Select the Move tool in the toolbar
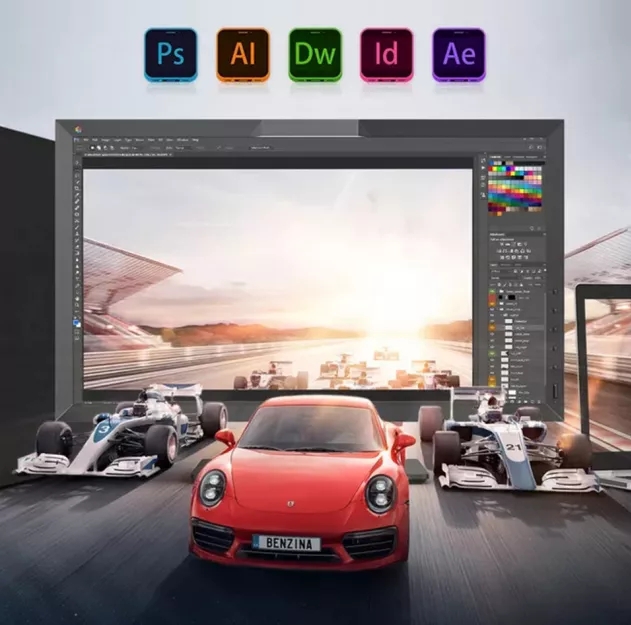The image size is (631, 625). pyautogui.click(x=77, y=163)
